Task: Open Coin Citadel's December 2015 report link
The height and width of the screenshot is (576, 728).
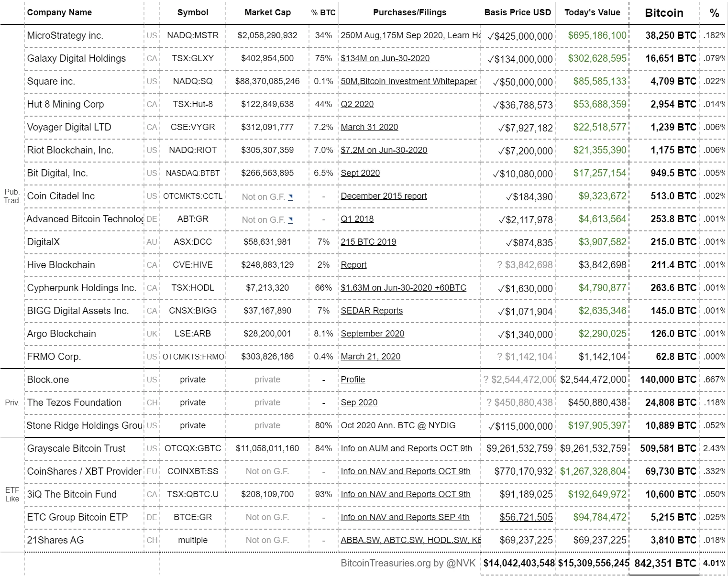Action: (x=384, y=196)
